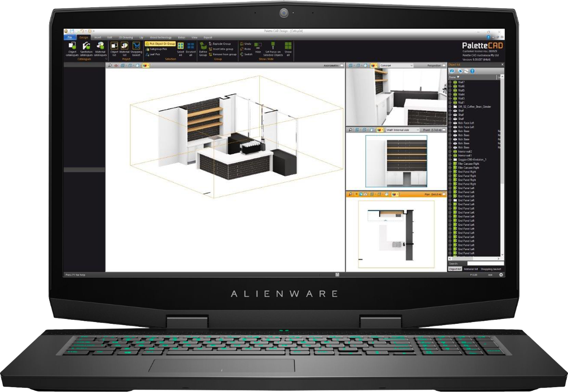568x392 pixels.
Task: Click the zoom magnifier in axonometric view toolbar
Action: pos(109,65)
